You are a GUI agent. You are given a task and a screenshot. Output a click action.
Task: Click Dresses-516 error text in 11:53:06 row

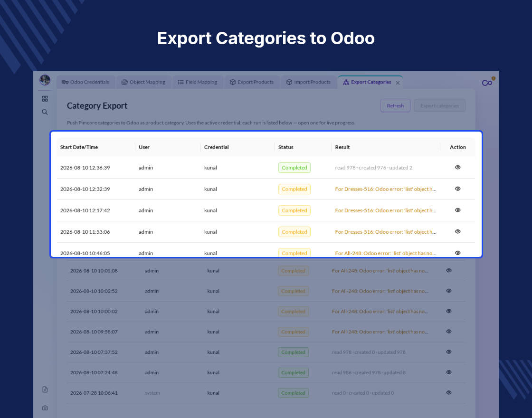pos(386,232)
